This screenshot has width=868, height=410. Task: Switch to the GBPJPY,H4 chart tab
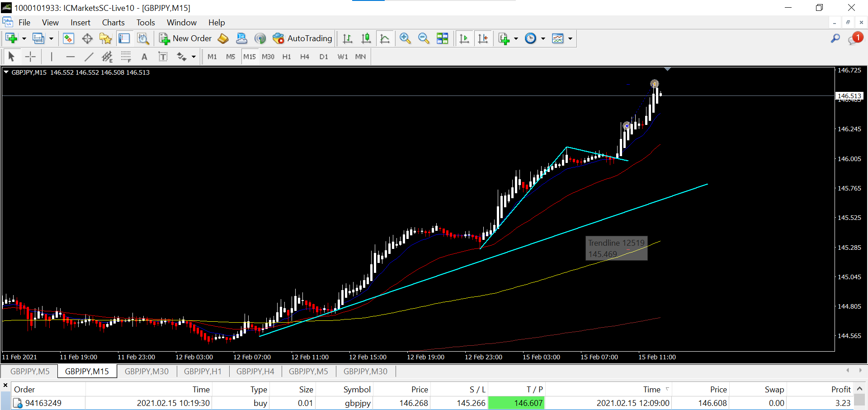click(x=255, y=372)
